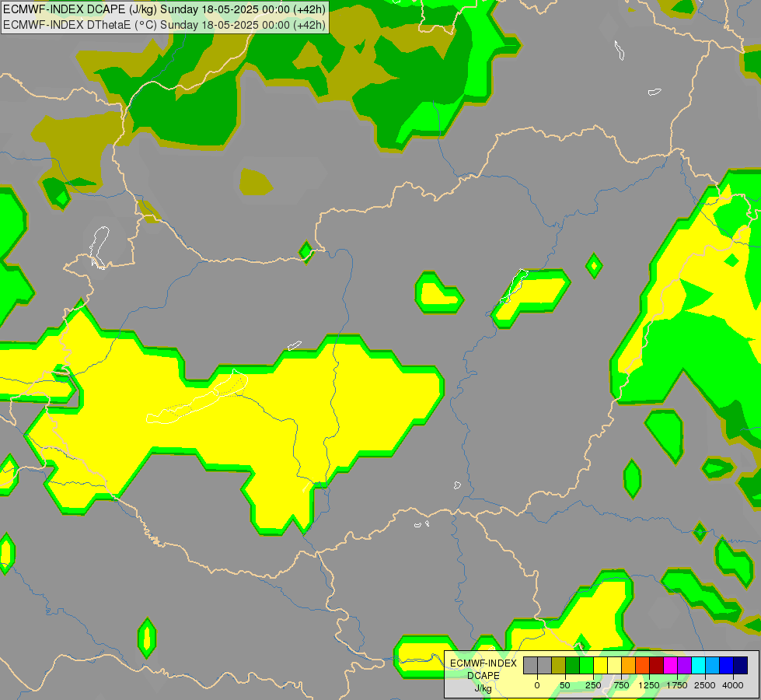Viewport: 761px width, 700px height.
Task: Select the saturated yellow legend swatch
Action: tap(600, 666)
